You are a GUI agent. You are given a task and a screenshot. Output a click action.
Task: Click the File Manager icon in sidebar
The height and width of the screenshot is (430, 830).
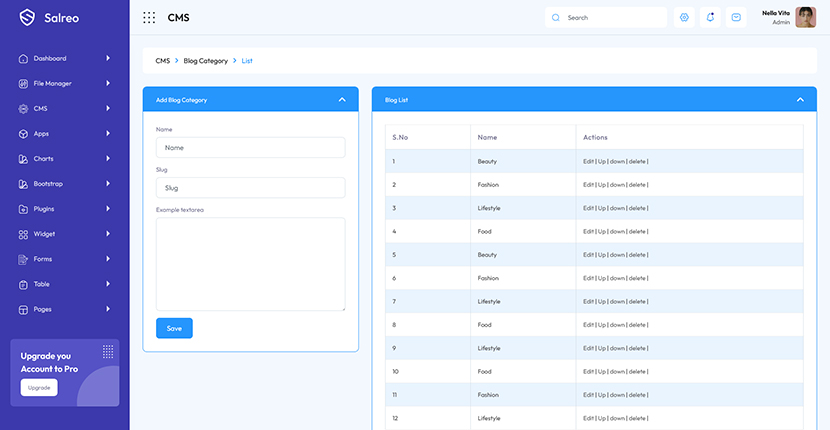click(x=24, y=83)
